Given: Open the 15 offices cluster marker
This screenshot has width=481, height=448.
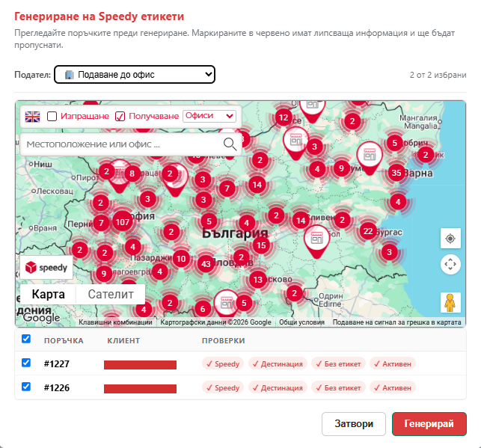Looking at the screenshot, I should point(261,245).
